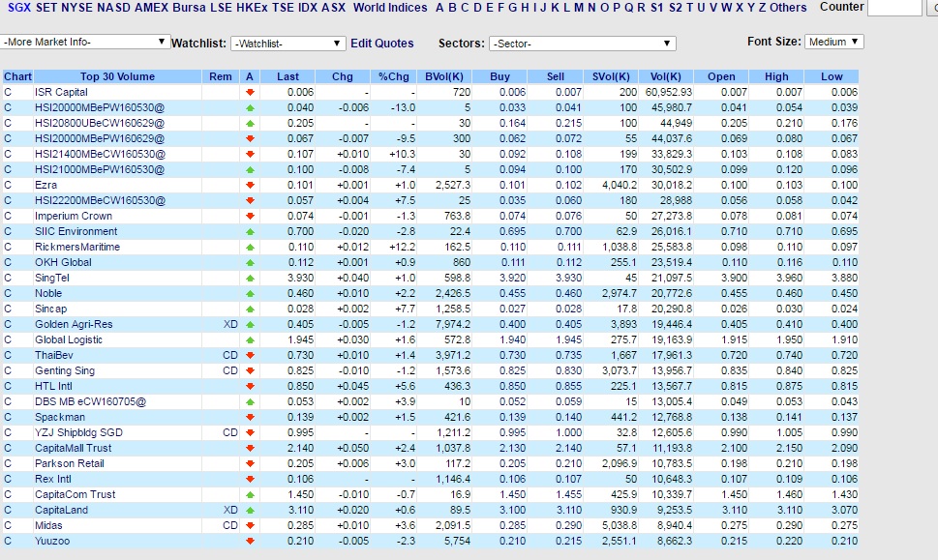Open the Others counter list
Screen dimensions: 938x560
pyautogui.click(x=788, y=8)
